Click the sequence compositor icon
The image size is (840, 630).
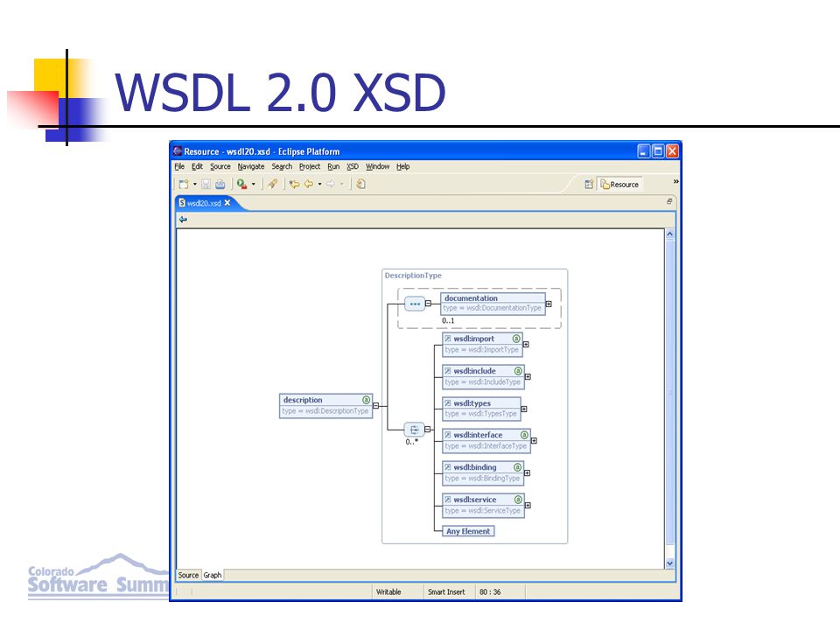[x=415, y=304]
